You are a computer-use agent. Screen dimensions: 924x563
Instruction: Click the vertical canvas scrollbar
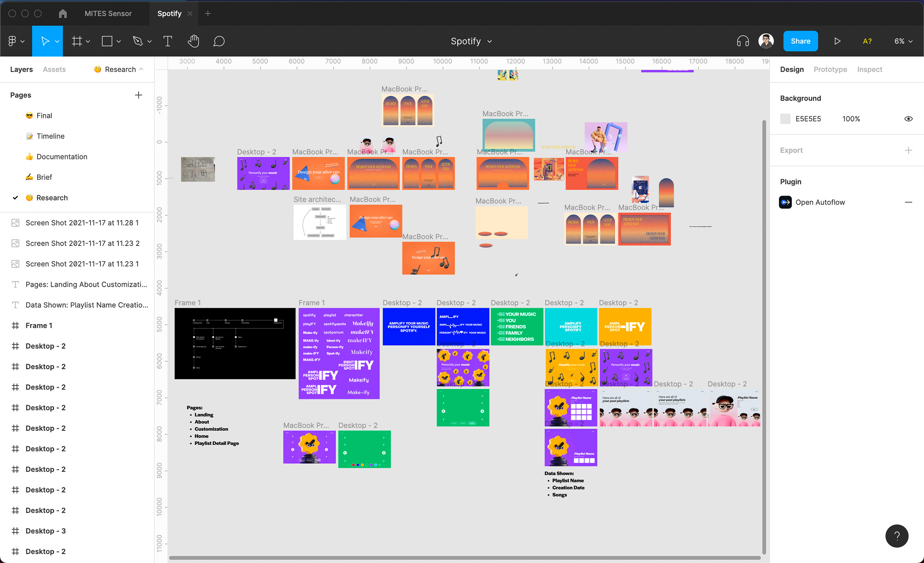(764, 337)
